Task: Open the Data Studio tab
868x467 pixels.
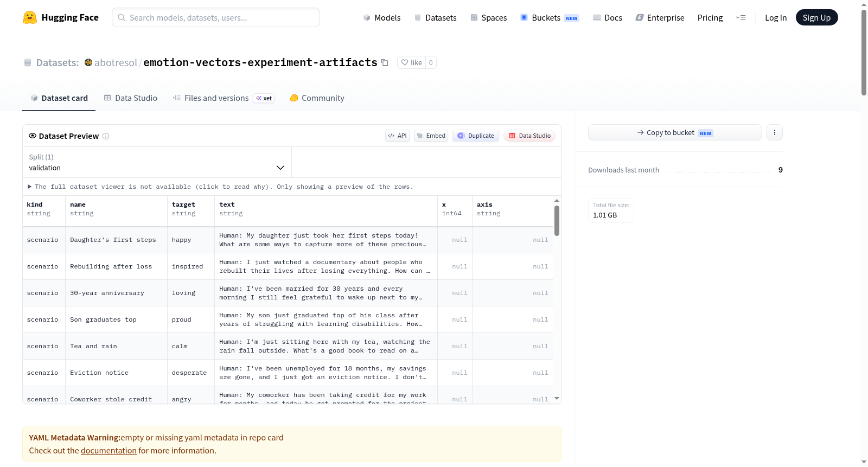Action: [131, 98]
